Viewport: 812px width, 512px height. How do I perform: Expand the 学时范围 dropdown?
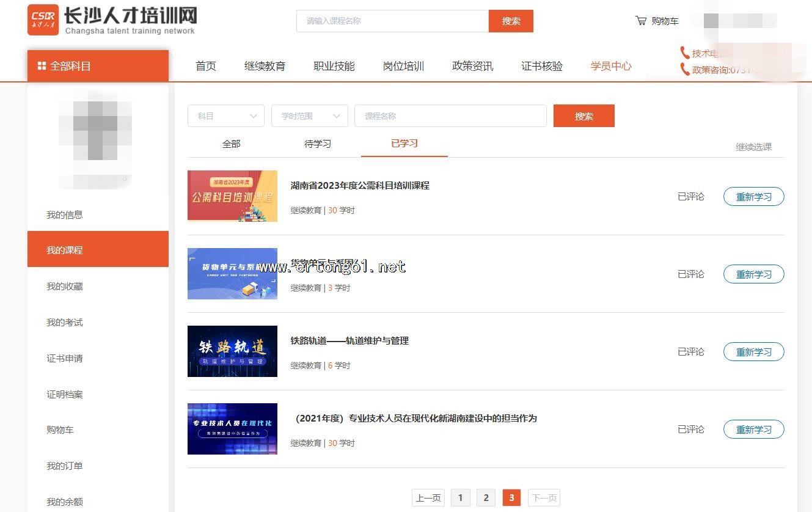(309, 116)
